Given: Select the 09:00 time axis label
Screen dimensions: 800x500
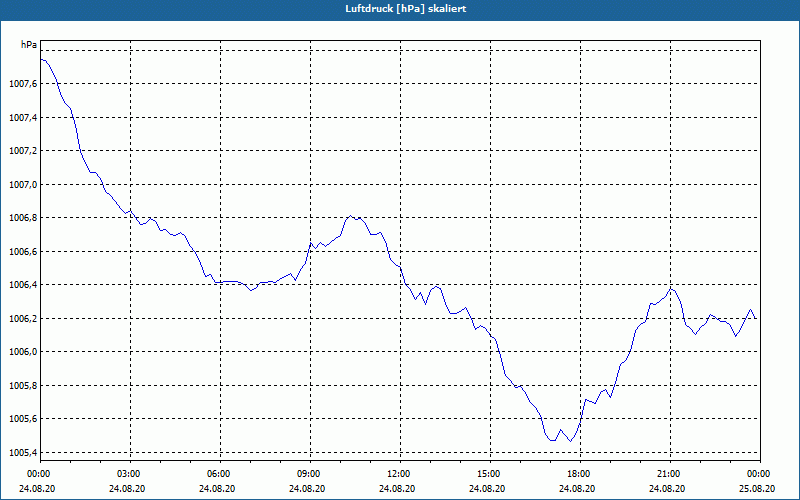Looking at the screenshot, I should click(310, 474).
